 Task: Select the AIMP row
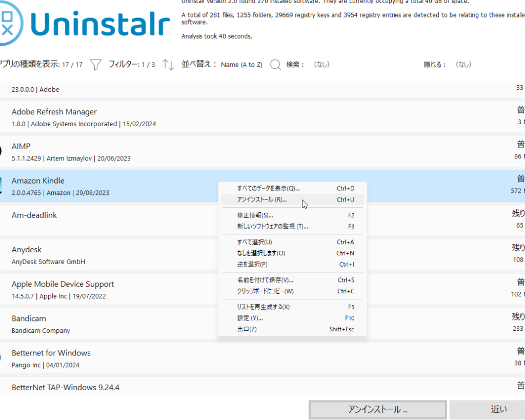coord(262,152)
